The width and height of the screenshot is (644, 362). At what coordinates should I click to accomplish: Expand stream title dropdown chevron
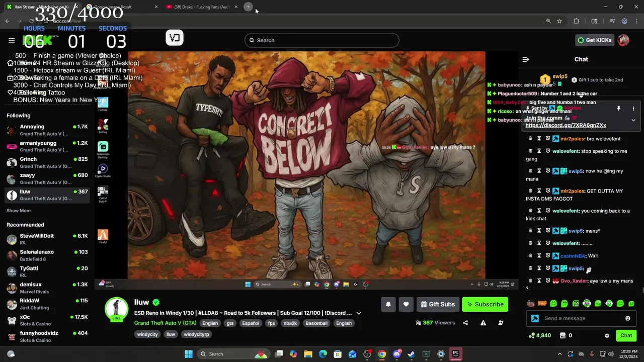pyautogui.click(x=359, y=313)
